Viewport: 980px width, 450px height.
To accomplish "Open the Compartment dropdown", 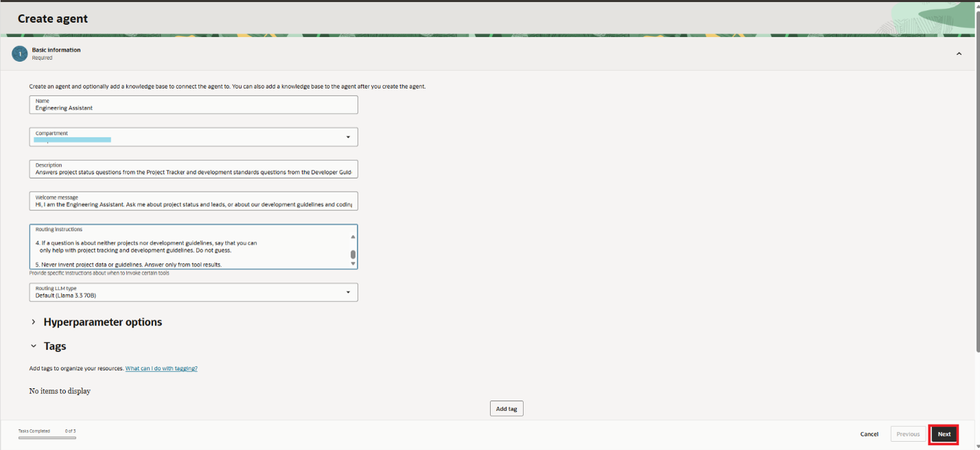I will 194,137.
